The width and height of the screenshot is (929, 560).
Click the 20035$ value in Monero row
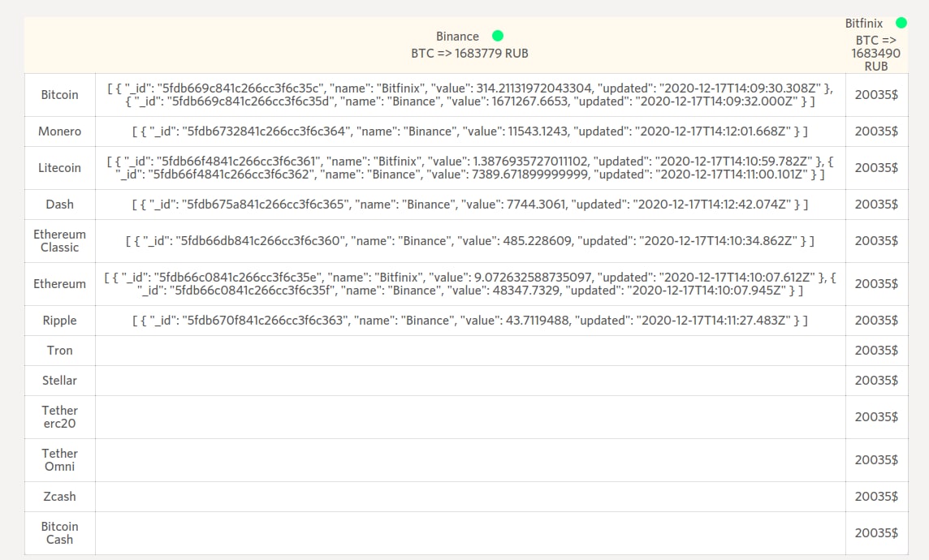tap(876, 131)
